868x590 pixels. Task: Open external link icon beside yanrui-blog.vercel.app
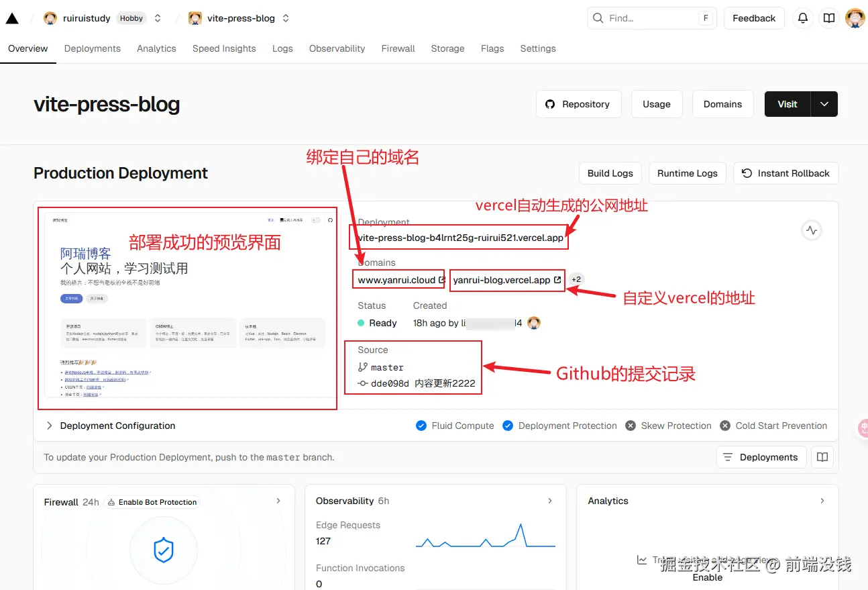[x=557, y=280]
